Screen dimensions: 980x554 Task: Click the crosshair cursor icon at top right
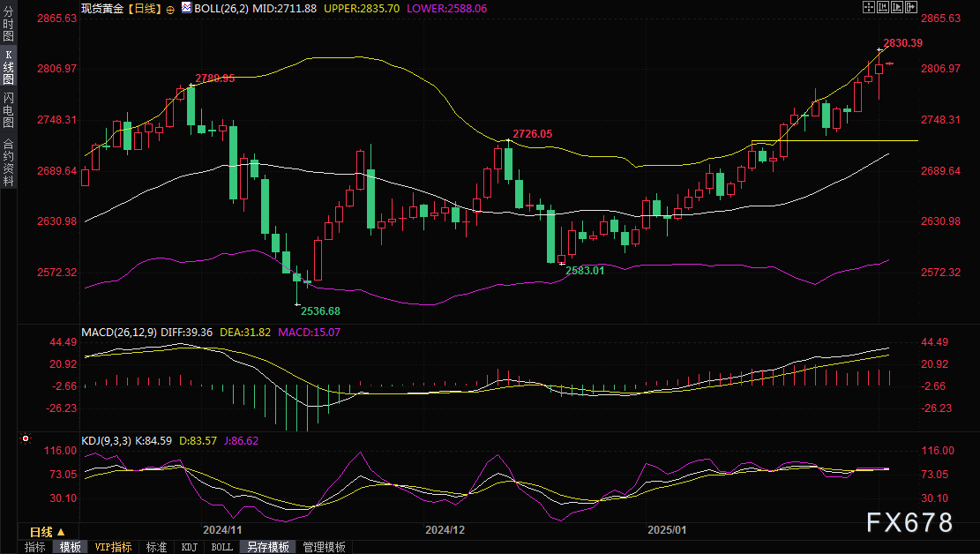tap(870, 7)
